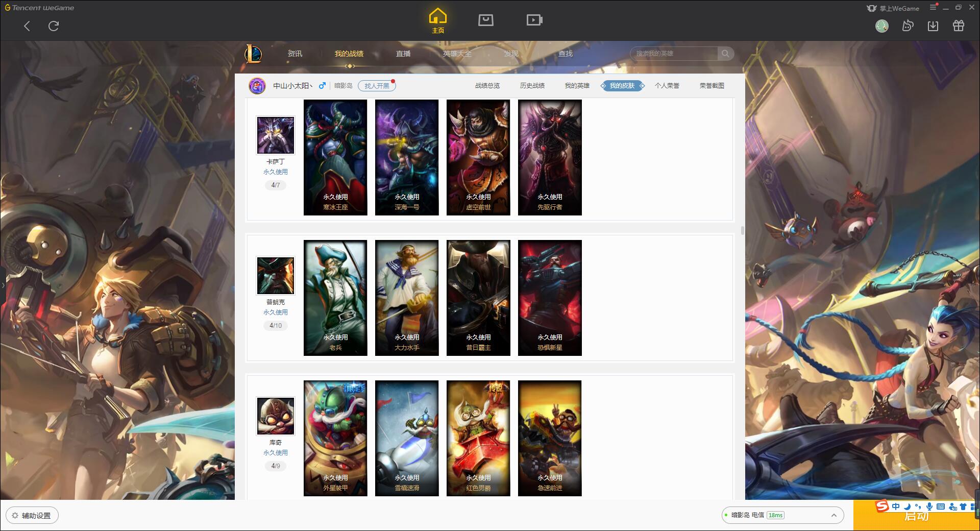Open the video player icon in top bar
This screenshot has height=531, width=980.
(534, 20)
